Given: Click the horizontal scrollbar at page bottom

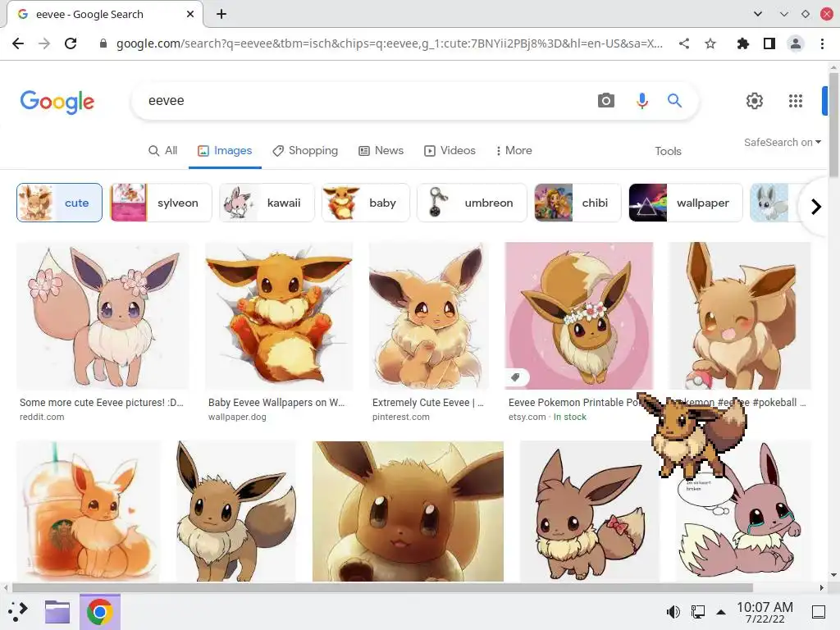Looking at the screenshot, I should coord(382,587).
